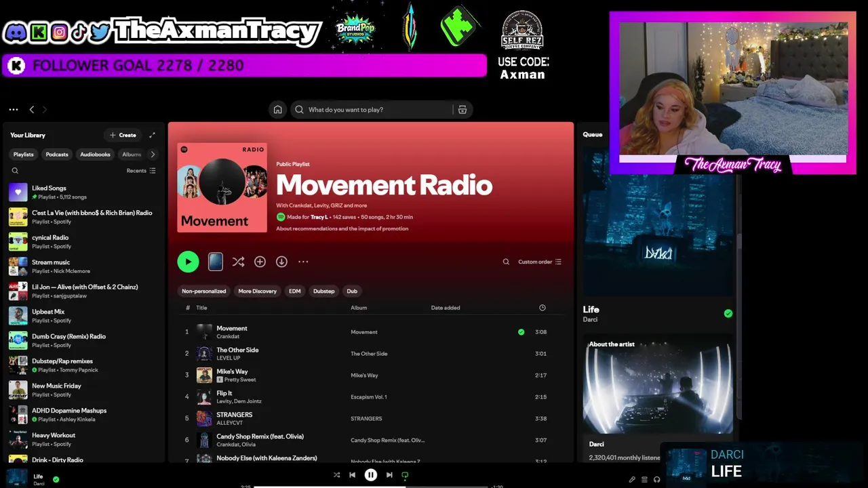Select the Podcasts filter chip
Screen dimensions: 868x488
(57, 155)
